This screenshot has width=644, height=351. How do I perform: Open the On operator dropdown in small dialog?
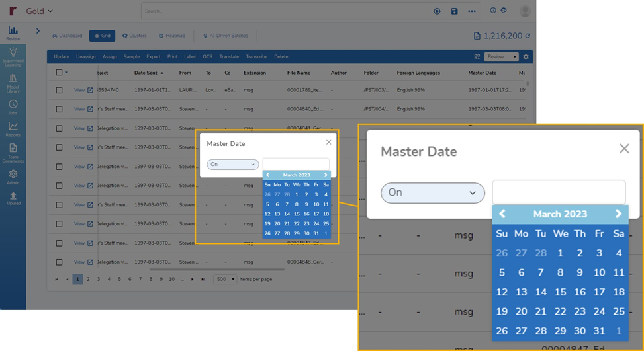pos(233,165)
